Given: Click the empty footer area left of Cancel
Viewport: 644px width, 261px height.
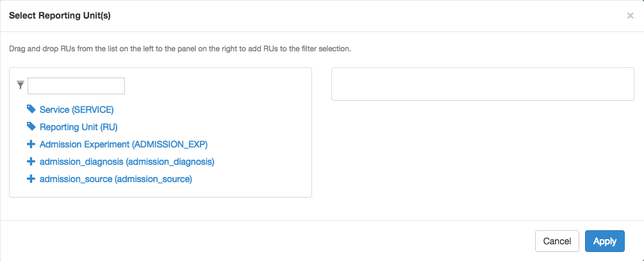Looking at the screenshot, I should (x=267, y=241).
